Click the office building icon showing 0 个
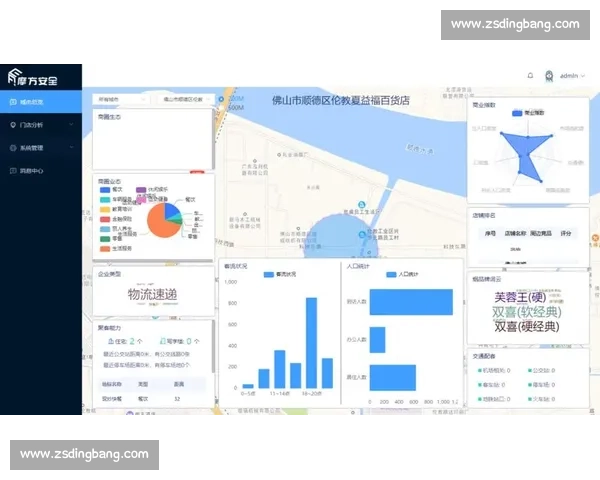 pyautogui.click(x=163, y=341)
